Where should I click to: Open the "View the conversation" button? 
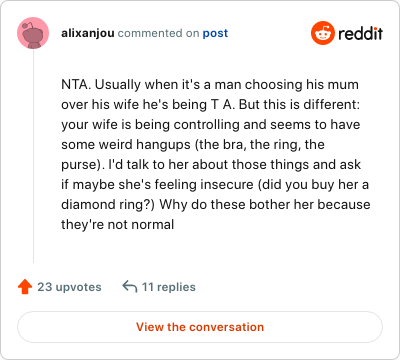point(200,327)
